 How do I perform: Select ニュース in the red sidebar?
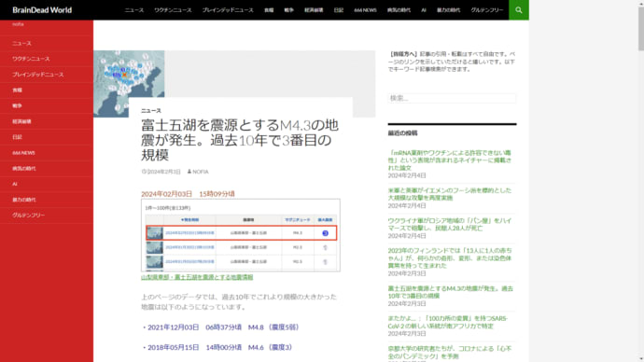(21, 43)
